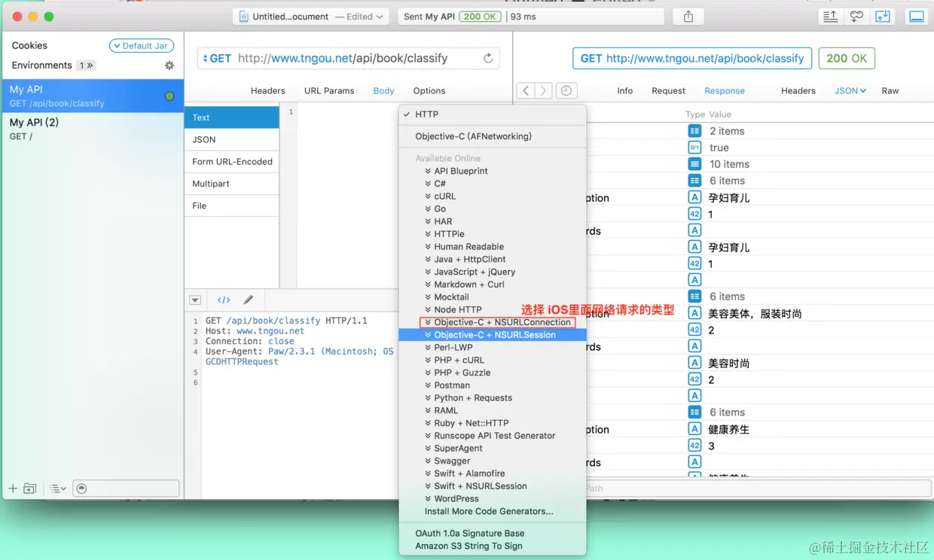Open the sort list options icon
The height and width of the screenshot is (560, 934).
click(x=58, y=488)
